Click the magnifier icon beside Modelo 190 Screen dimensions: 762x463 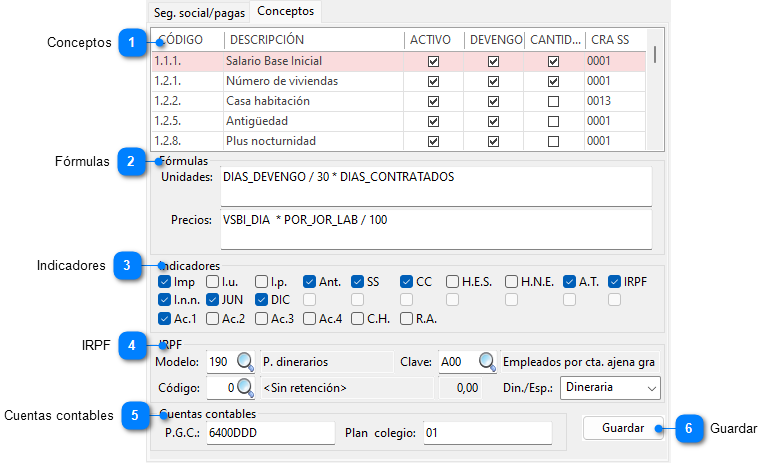click(244, 361)
